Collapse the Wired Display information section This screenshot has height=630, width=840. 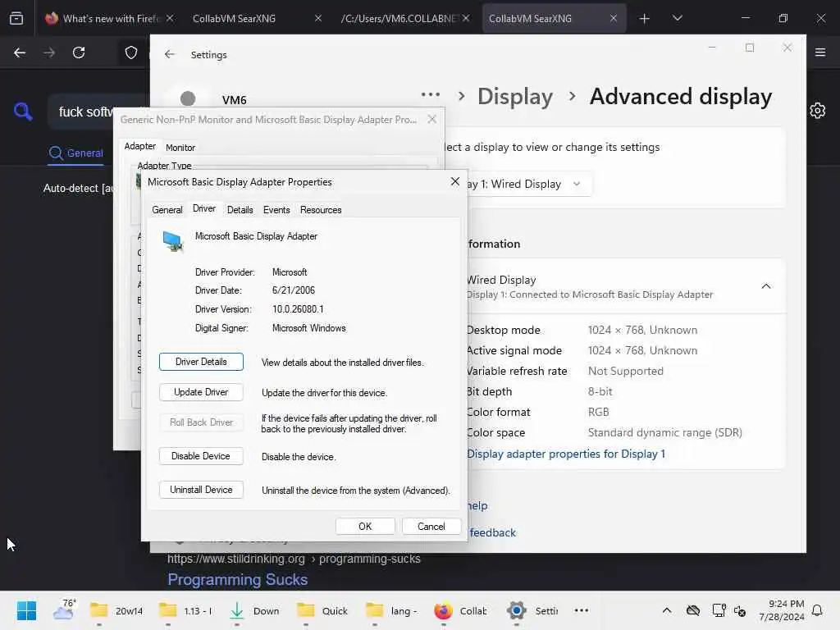(766, 286)
